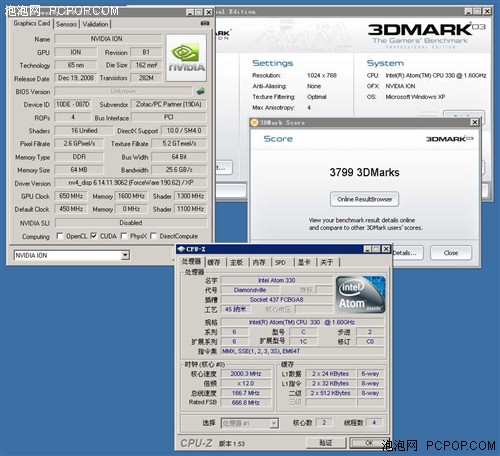Click the Shaders 16 Unified value
The height and width of the screenshot is (456, 500).
(x=84, y=130)
